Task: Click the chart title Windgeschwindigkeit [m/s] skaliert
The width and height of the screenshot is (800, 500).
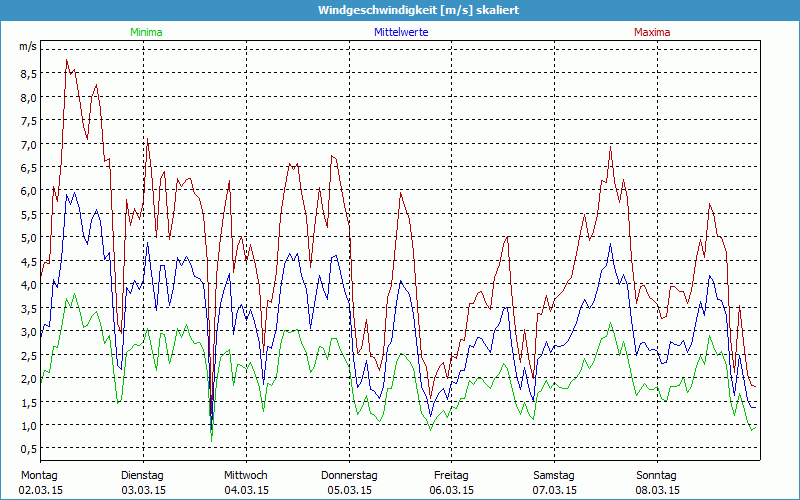Action: point(418,10)
